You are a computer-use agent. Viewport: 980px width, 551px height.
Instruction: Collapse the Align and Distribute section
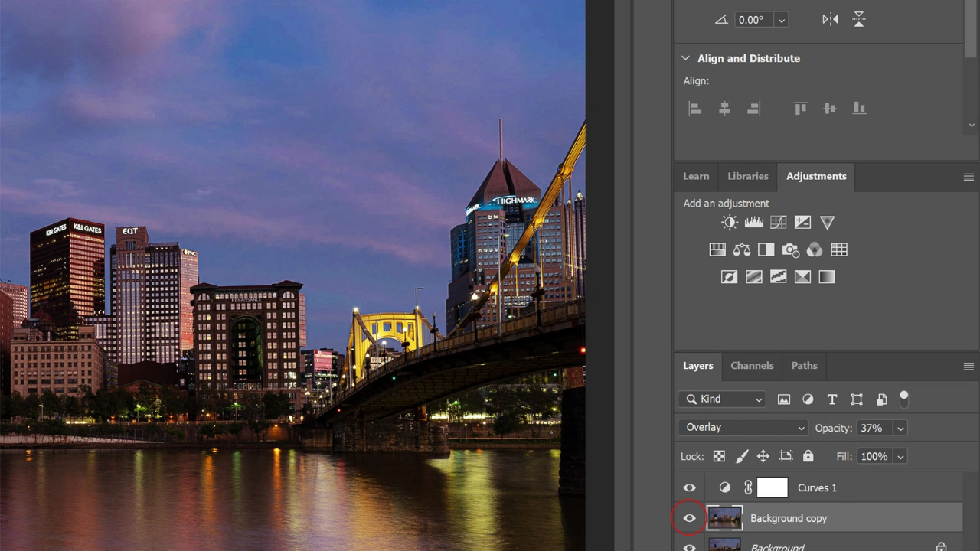tap(685, 58)
